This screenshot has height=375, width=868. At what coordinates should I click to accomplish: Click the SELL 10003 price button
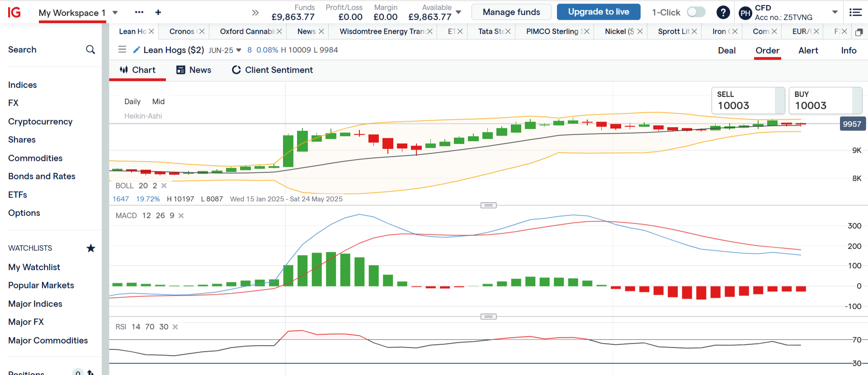748,100
